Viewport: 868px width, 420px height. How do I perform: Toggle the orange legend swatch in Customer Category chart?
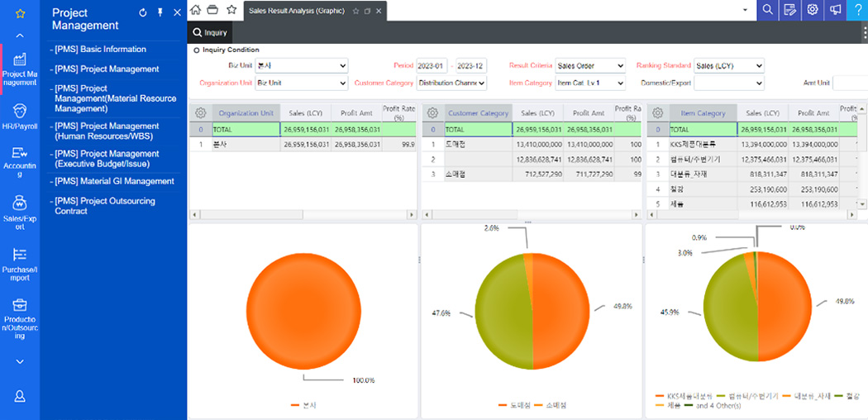(x=503, y=405)
